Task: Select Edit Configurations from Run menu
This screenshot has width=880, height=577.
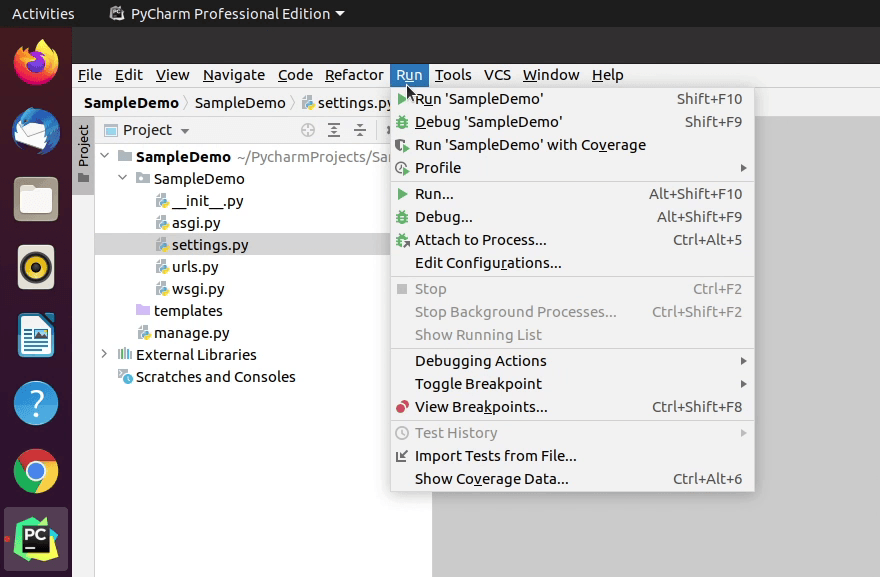Action: (x=488, y=263)
